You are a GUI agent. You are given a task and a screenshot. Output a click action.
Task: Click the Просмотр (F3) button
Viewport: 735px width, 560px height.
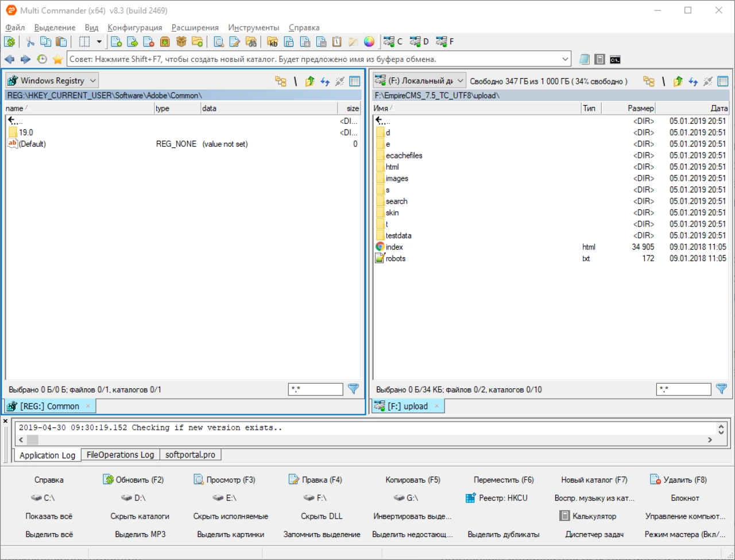pyautogui.click(x=225, y=480)
